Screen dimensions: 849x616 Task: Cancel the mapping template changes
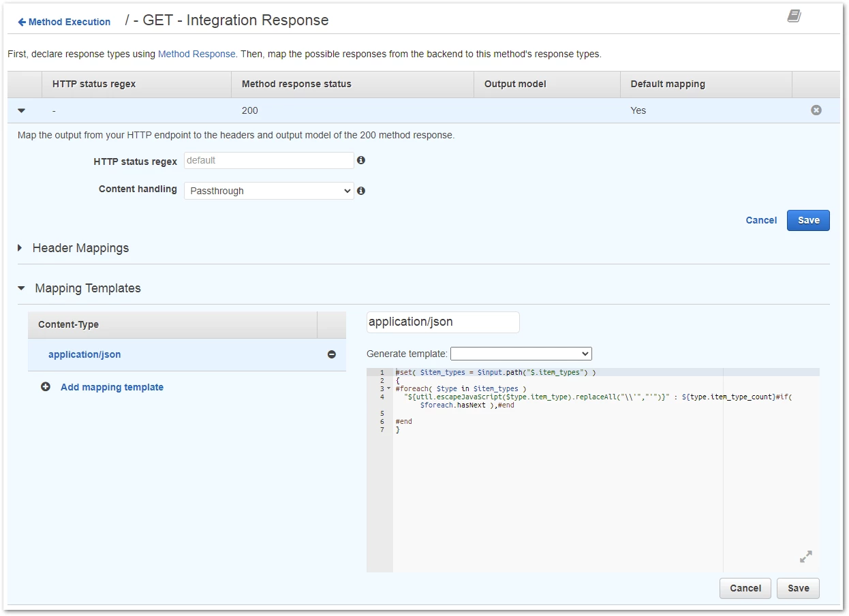point(745,588)
